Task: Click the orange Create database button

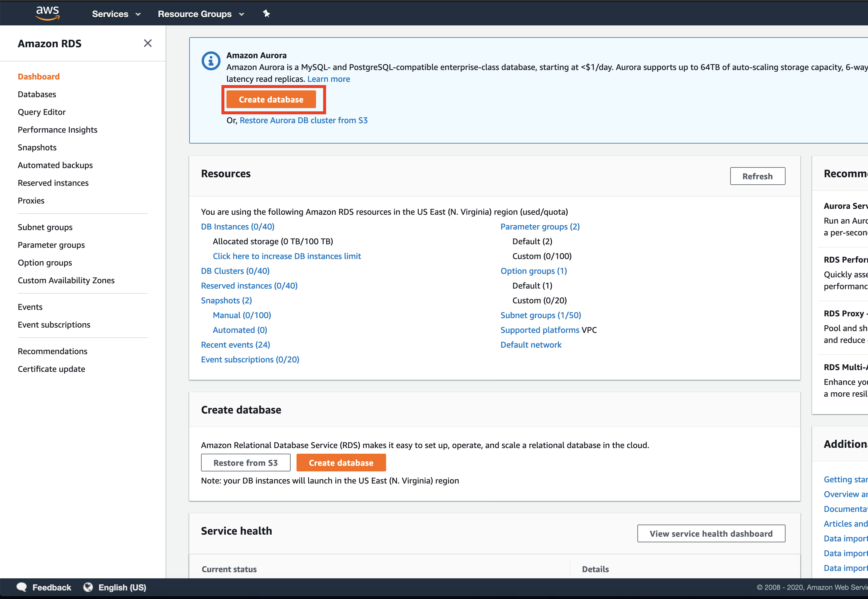Action: (x=272, y=100)
